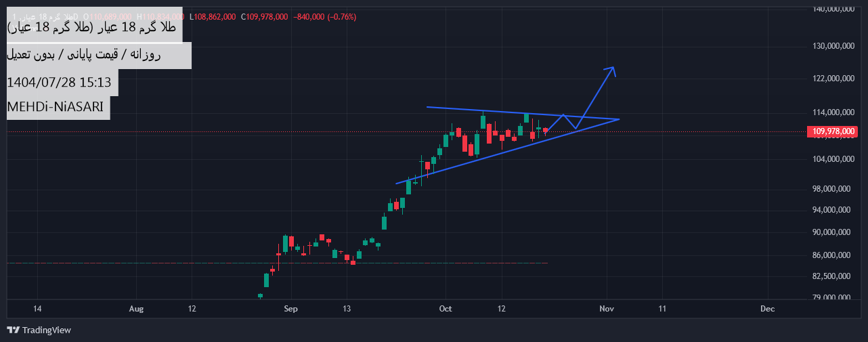868x342 pixels.
Task: Click the Oct label on time axis
Action: (446, 309)
